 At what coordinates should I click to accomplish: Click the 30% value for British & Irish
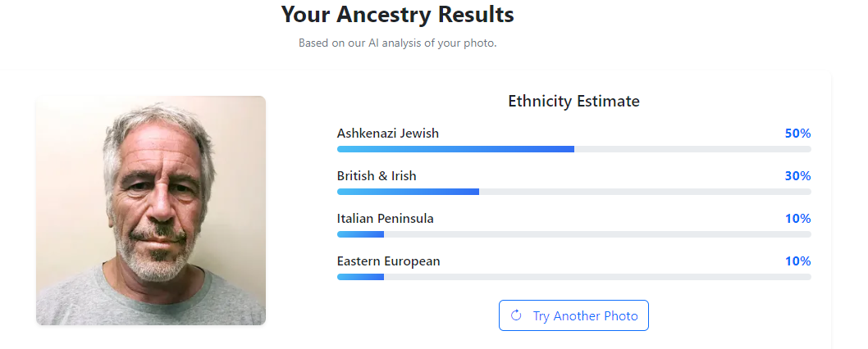tap(797, 175)
